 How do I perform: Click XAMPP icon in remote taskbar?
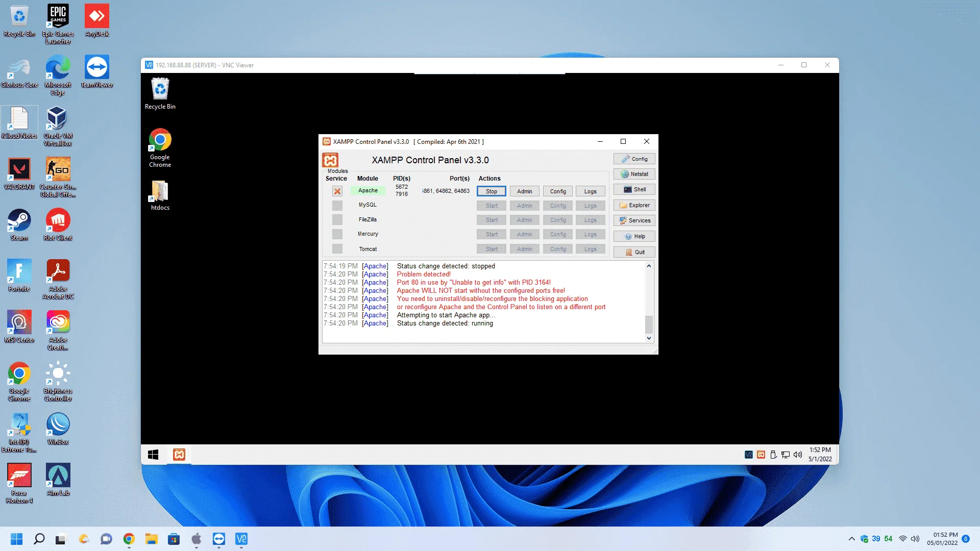pyautogui.click(x=179, y=454)
